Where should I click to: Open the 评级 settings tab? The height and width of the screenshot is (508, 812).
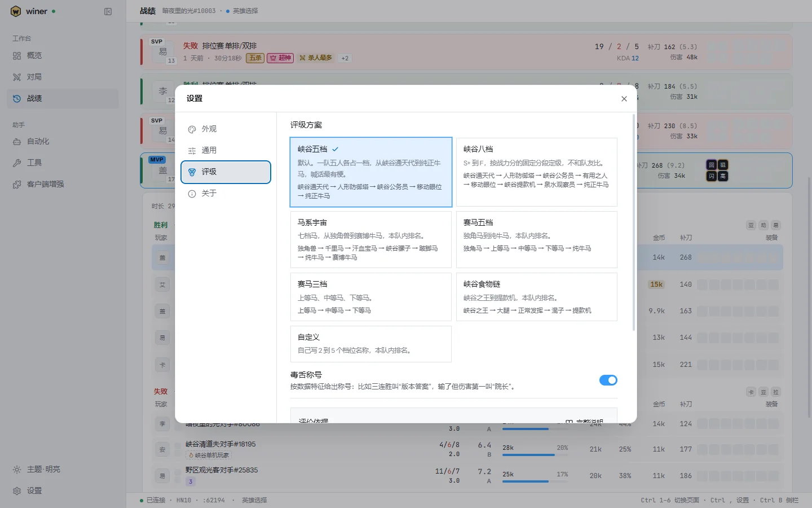[x=226, y=172]
